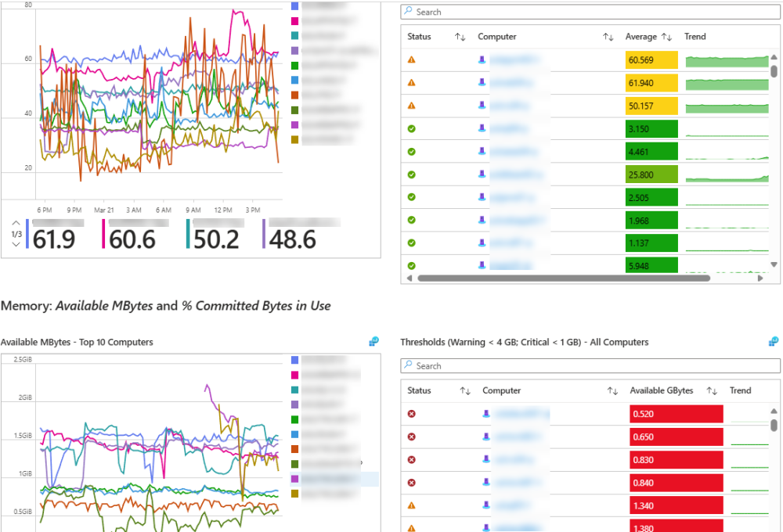This screenshot has height=532, width=783.
Task: Click the pin icon on Available MBytes chart panel
Action: (x=373, y=341)
